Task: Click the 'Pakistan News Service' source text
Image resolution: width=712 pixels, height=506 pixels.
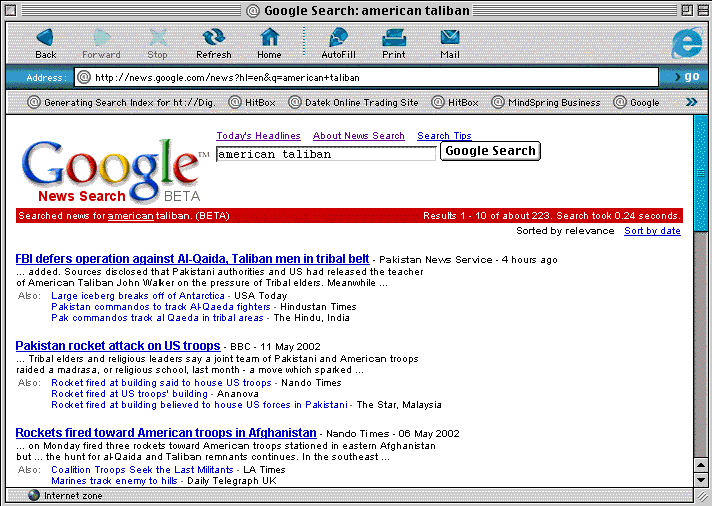Action: [435, 260]
